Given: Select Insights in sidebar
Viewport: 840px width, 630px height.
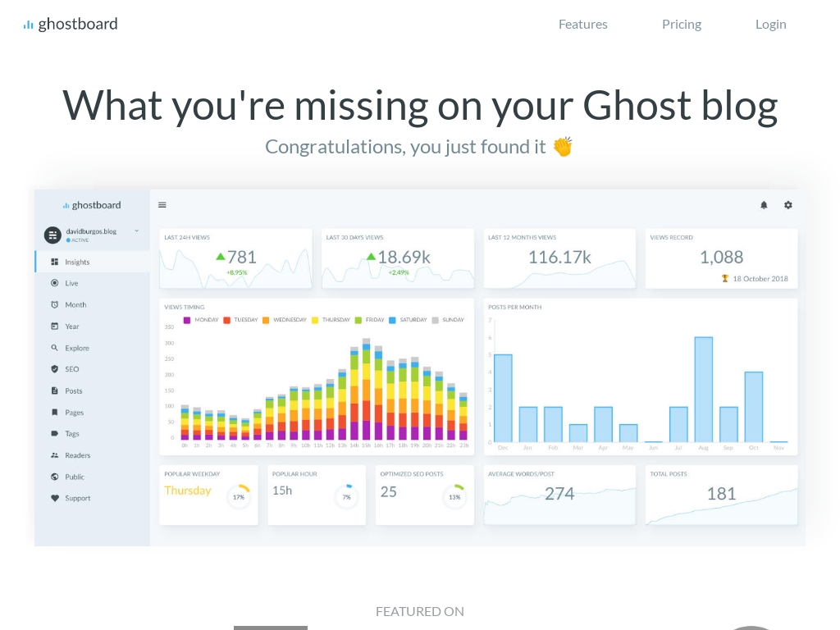Looking at the screenshot, I should (92, 262).
